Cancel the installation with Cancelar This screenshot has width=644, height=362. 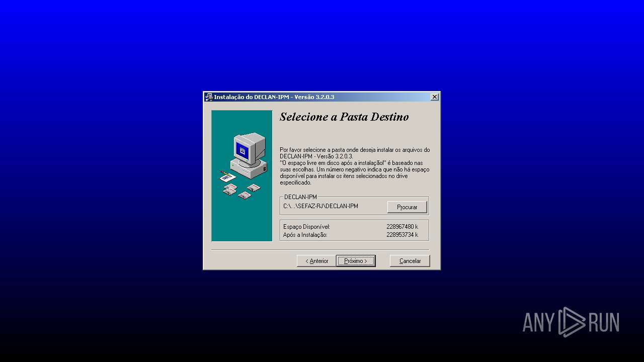pyautogui.click(x=410, y=261)
